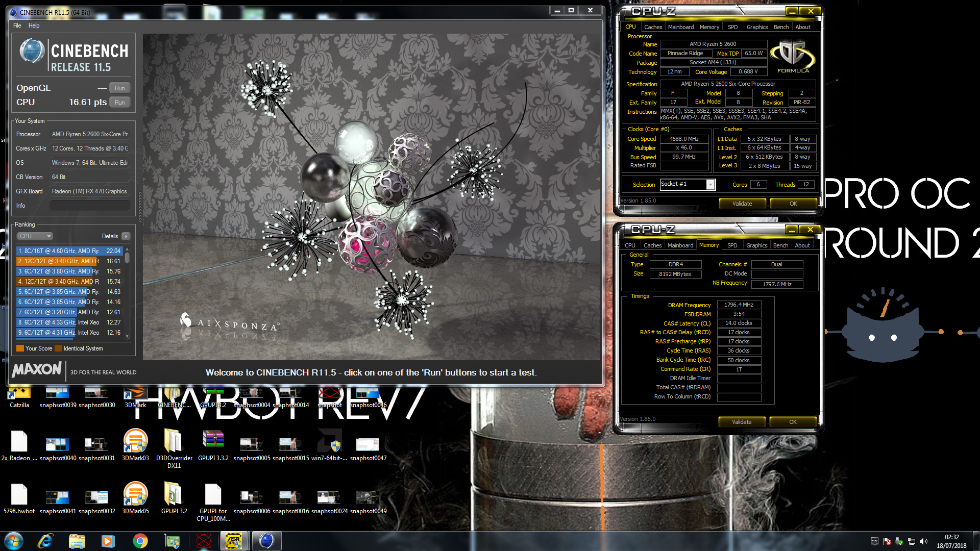The height and width of the screenshot is (551, 980).
Task: Click the Details arrow button in Ranking
Action: coord(126,236)
